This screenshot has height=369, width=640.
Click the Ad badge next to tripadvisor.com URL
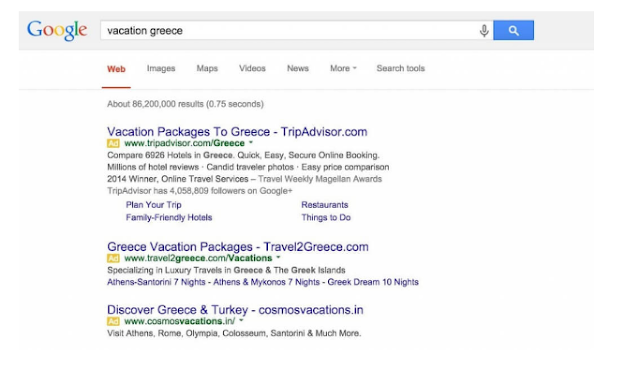[113, 143]
